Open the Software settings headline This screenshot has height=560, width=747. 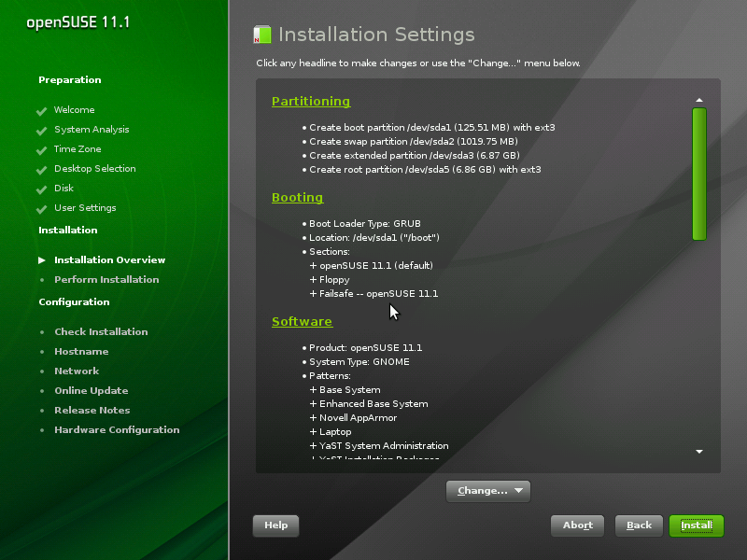pyautogui.click(x=302, y=322)
